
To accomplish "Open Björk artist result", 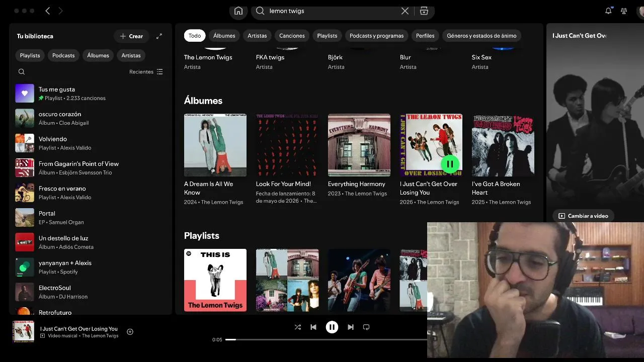I will pyautogui.click(x=335, y=57).
